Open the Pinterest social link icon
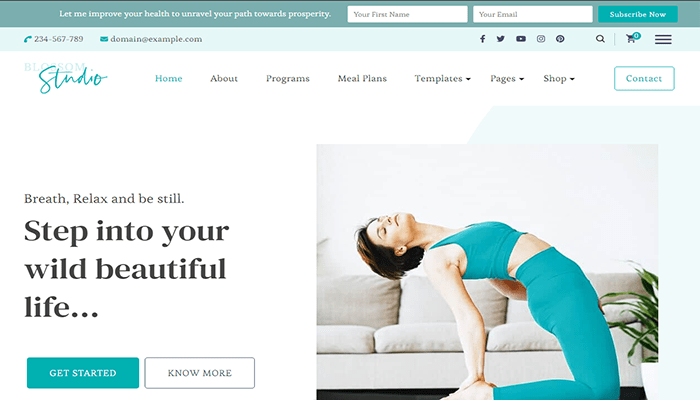 pyautogui.click(x=560, y=39)
